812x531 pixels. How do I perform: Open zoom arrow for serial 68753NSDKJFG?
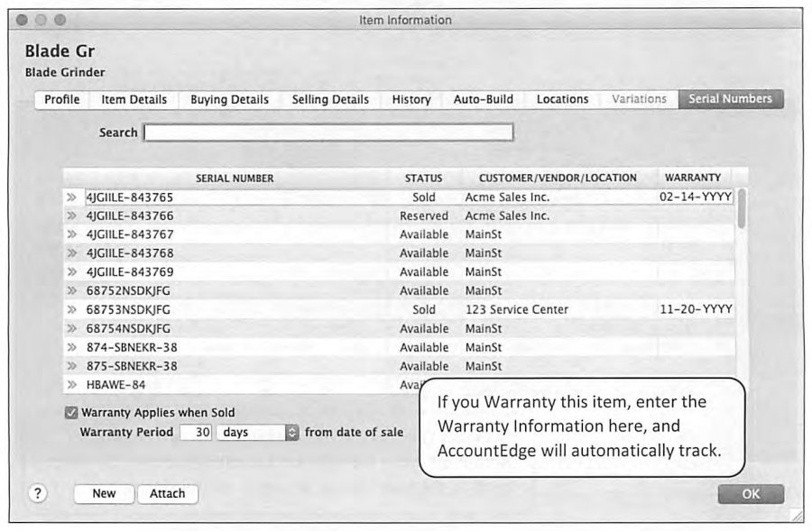[72, 309]
